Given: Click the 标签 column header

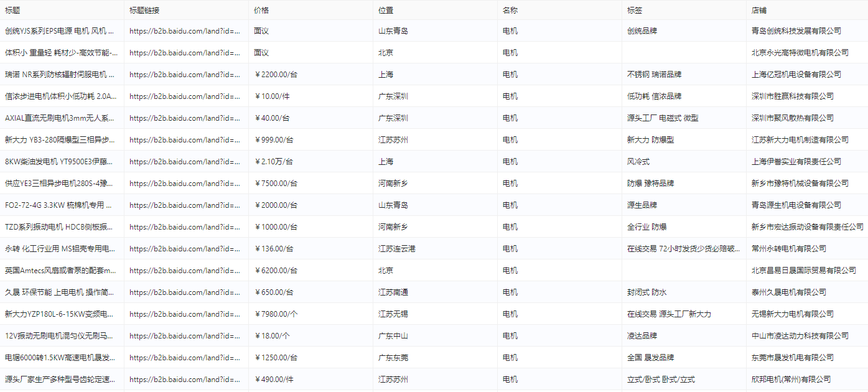Looking at the screenshot, I should (x=635, y=11).
